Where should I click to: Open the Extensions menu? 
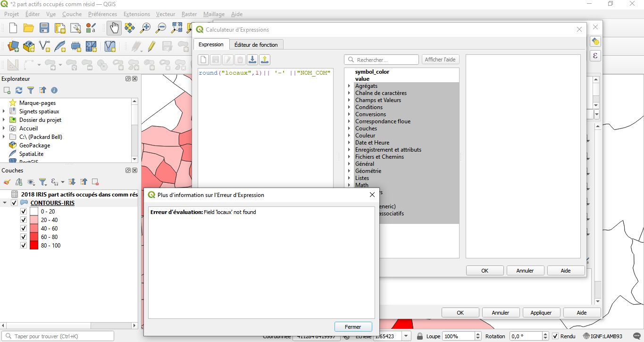point(137,14)
